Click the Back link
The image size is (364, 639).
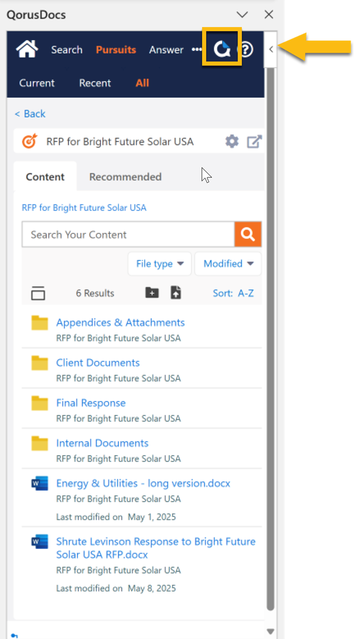click(30, 114)
